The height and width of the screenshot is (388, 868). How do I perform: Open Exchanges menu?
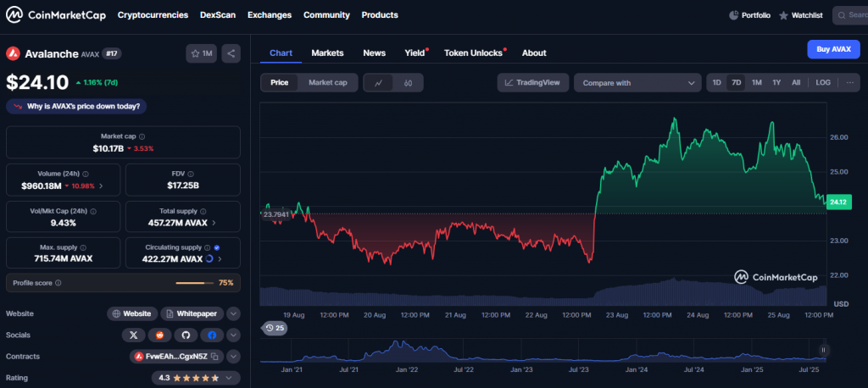point(270,15)
